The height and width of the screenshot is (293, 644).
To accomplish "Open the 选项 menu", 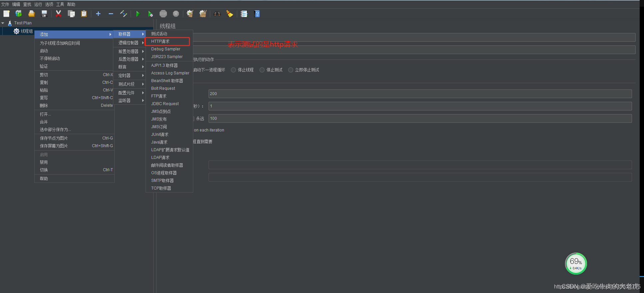I will (49, 4).
